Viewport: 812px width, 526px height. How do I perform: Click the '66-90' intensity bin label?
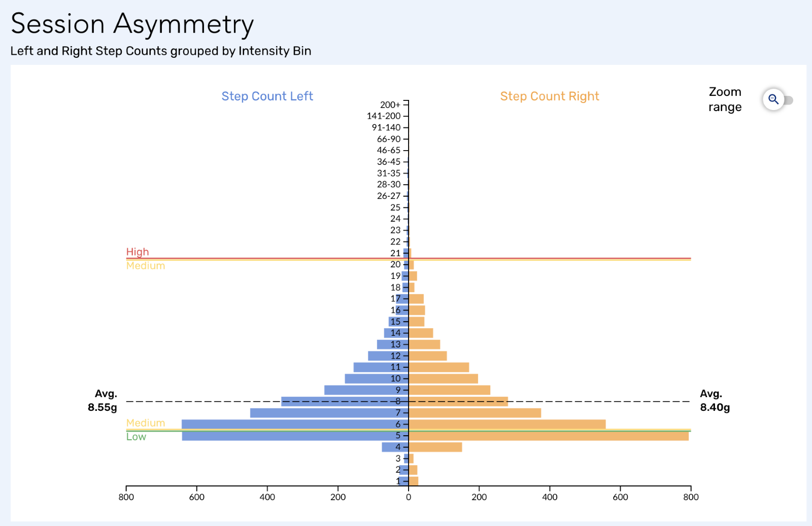[x=389, y=139]
